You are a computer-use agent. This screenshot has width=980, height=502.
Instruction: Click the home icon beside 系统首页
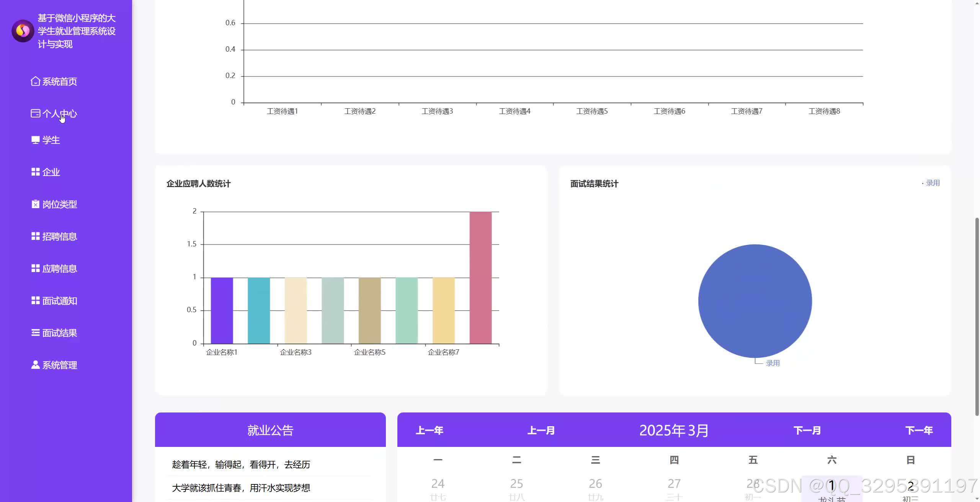click(x=35, y=81)
